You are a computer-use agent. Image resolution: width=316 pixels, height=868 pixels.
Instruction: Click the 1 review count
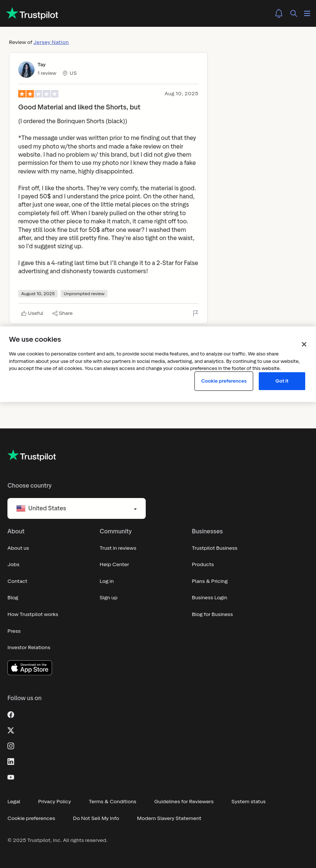[47, 73]
